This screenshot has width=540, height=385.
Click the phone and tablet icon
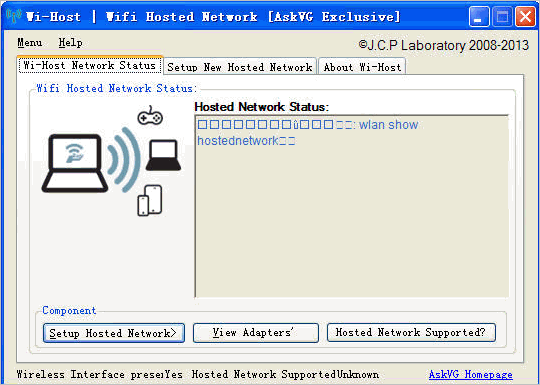[x=150, y=201]
